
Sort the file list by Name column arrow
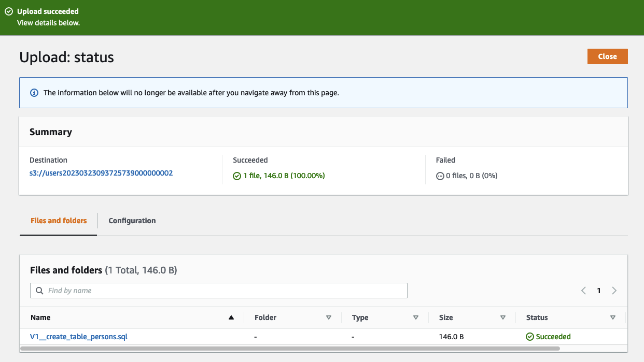[x=231, y=317]
